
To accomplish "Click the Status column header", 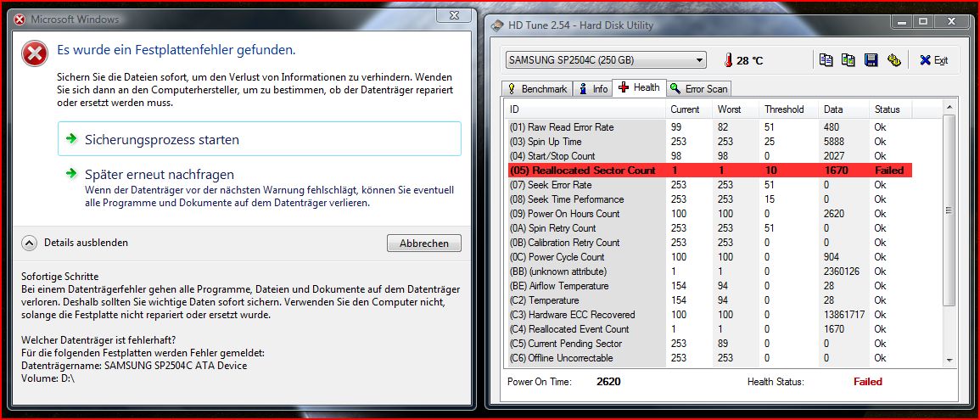I will click(x=891, y=109).
